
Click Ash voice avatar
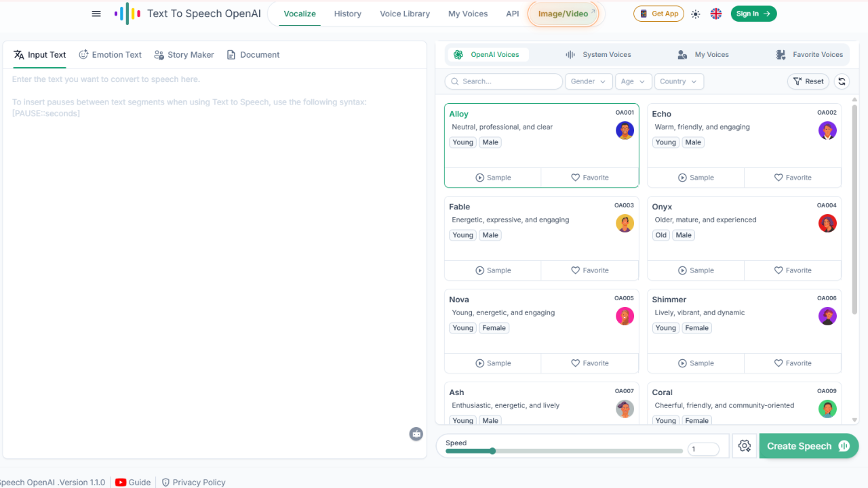(x=625, y=409)
